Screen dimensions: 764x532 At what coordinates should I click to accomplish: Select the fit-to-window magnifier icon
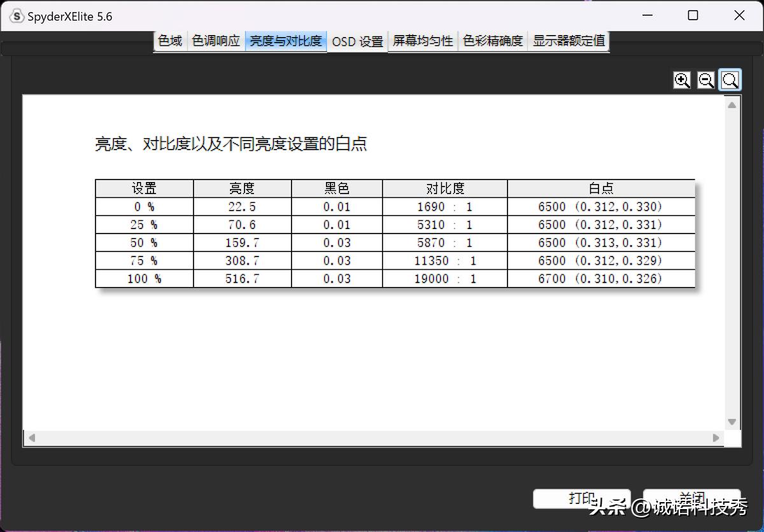[730, 80]
